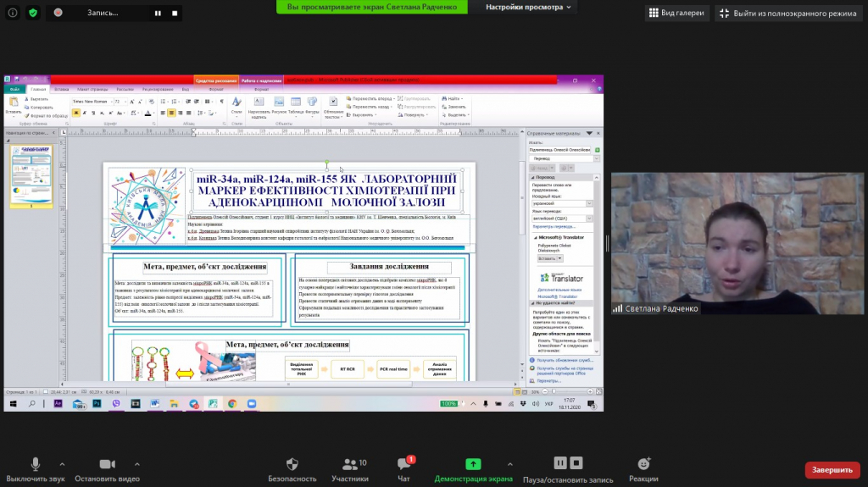Toggle Italic formatting in Publisher ribbon
This screenshot has height=487, width=868.
click(x=85, y=113)
